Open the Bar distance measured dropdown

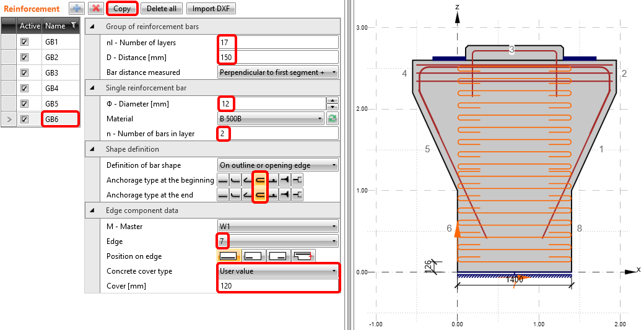tap(278, 72)
